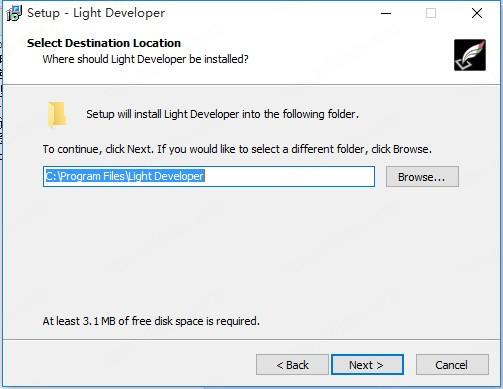Screen dimensions: 503x389
Task: Minimize the Setup window
Action: (x=386, y=13)
